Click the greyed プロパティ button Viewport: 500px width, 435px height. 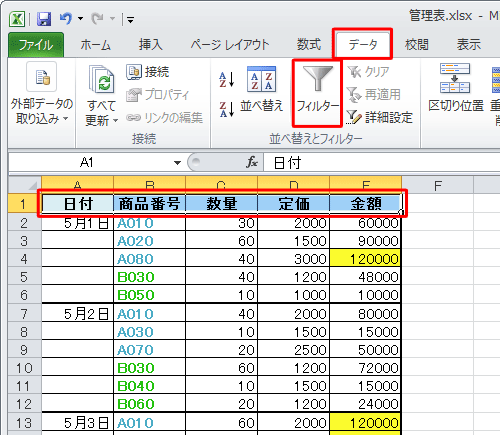(x=158, y=95)
